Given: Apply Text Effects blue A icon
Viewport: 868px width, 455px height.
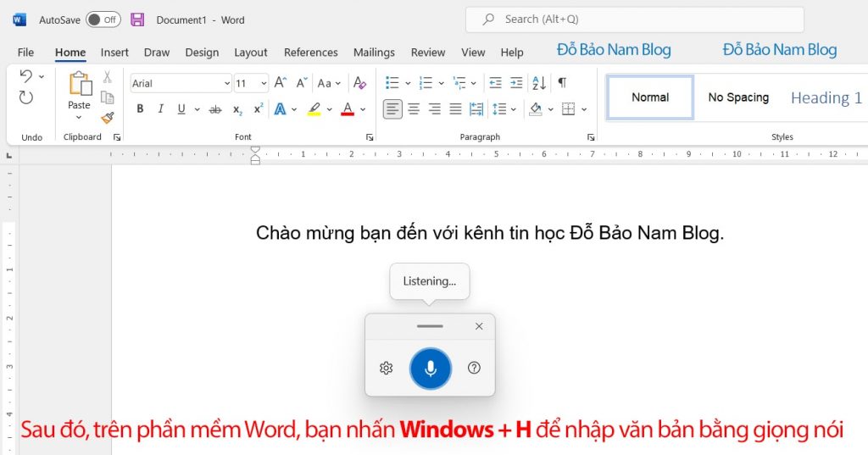Looking at the screenshot, I should tap(281, 109).
